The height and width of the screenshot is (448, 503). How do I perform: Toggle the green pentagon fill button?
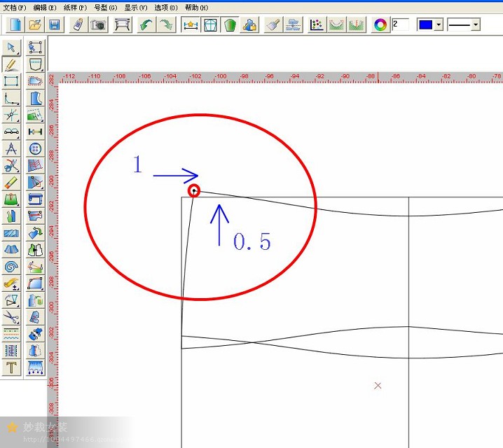click(x=230, y=24)
